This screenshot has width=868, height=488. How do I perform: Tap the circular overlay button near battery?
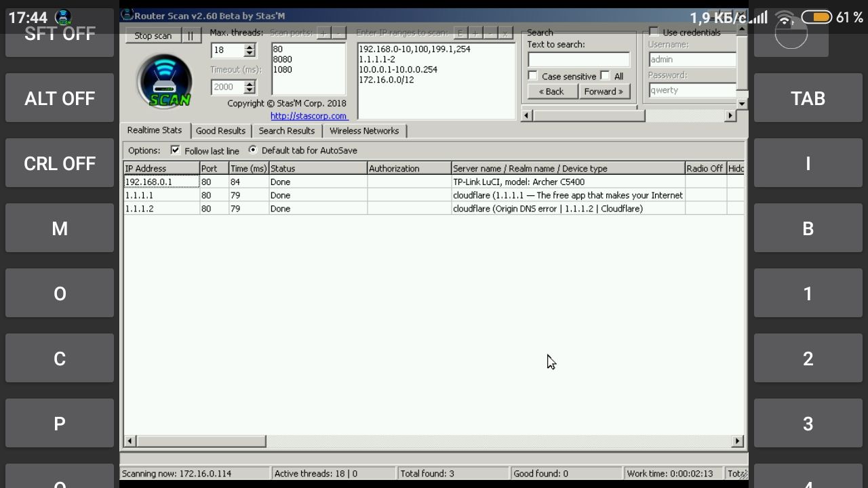pos(791,32)
